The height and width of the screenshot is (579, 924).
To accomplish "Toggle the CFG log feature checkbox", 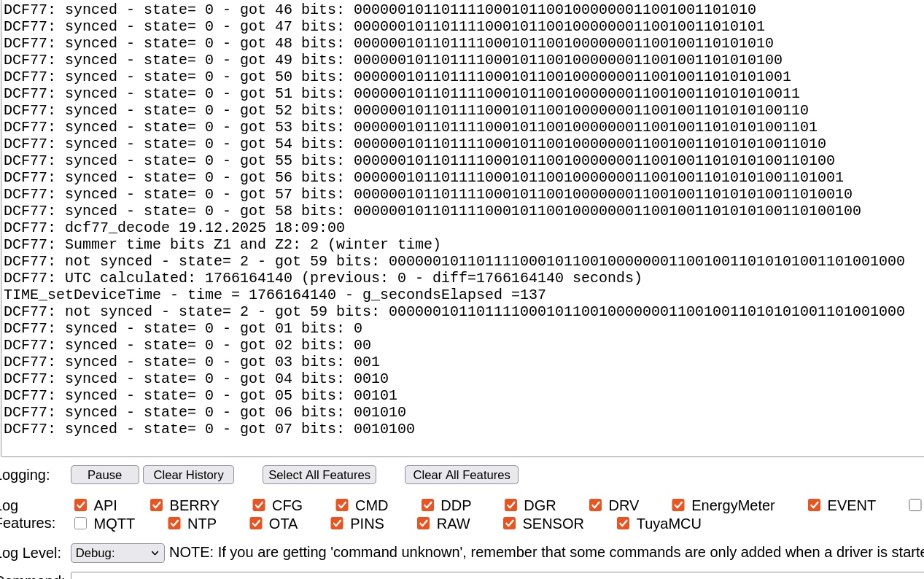I will [x=259, y=505].
